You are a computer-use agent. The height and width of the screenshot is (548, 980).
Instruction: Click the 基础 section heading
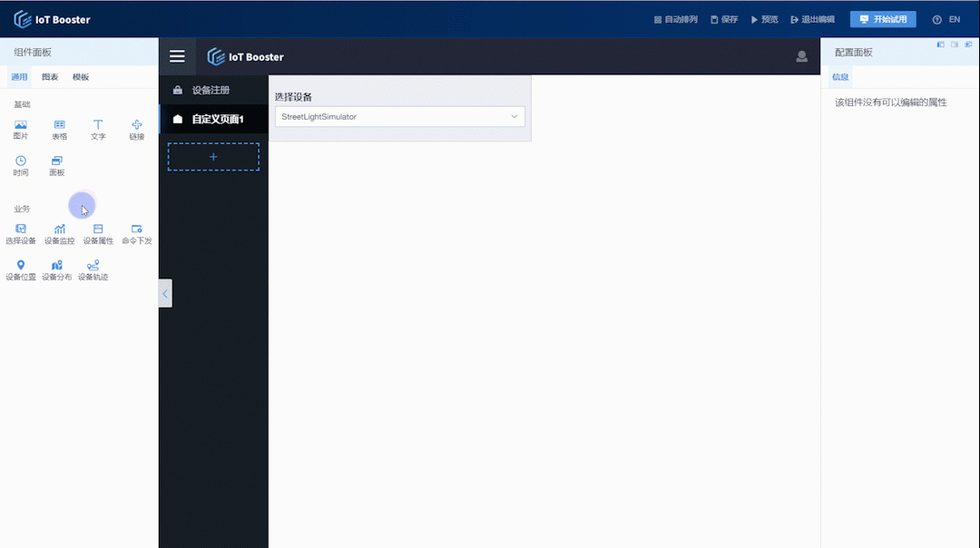[22, 104]
